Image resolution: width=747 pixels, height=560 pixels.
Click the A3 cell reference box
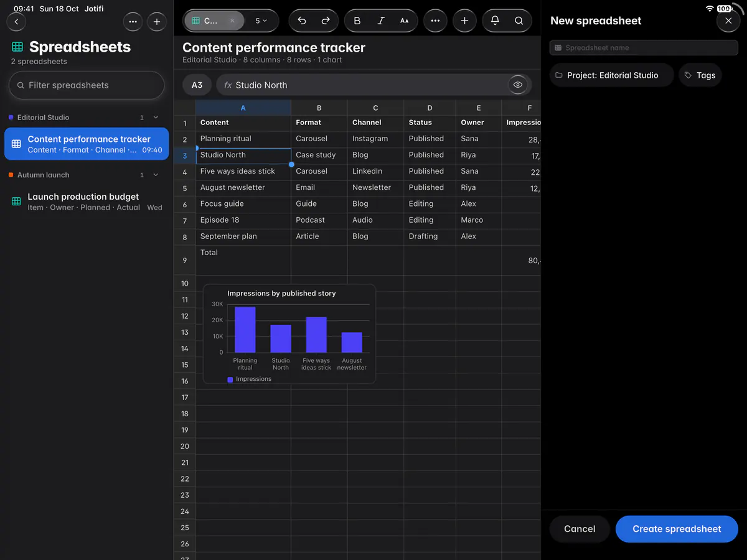click(197, 85)
